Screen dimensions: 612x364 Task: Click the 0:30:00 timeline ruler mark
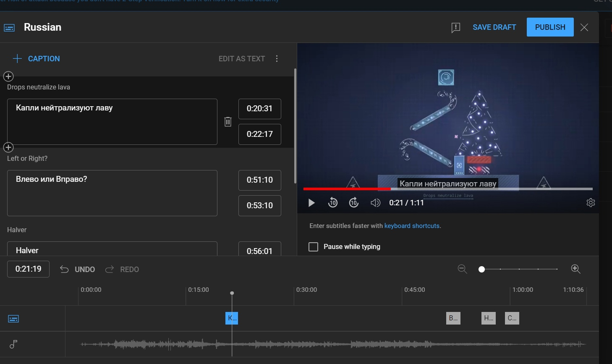306,290
